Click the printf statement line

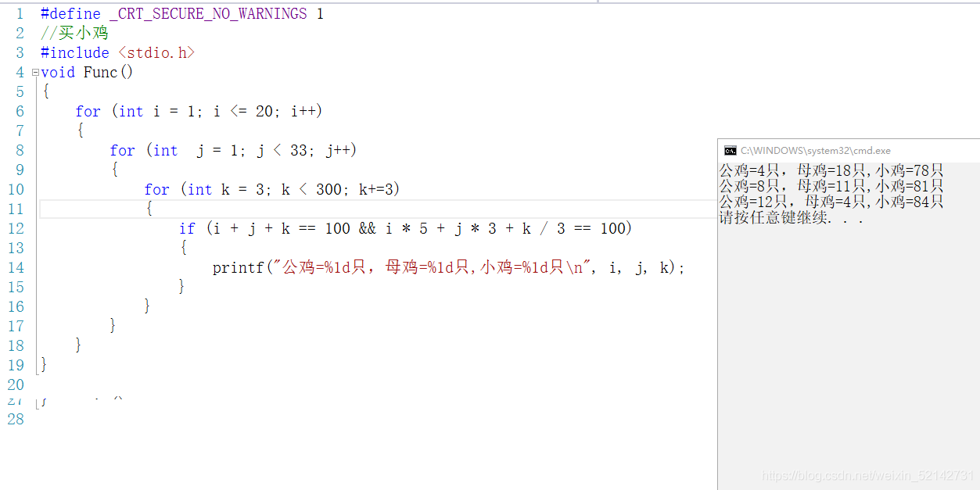pos(449,267)
